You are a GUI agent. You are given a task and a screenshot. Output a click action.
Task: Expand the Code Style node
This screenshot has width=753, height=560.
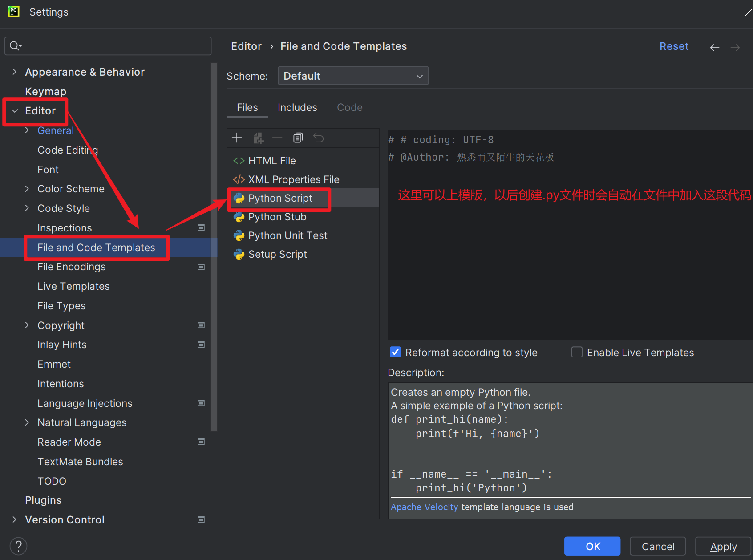coord(27,208)
